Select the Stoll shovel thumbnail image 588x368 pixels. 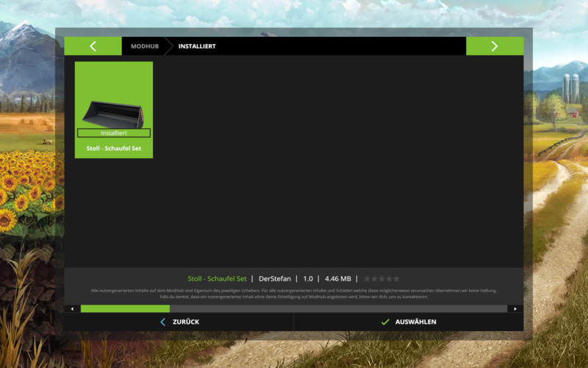click(113, 110)
